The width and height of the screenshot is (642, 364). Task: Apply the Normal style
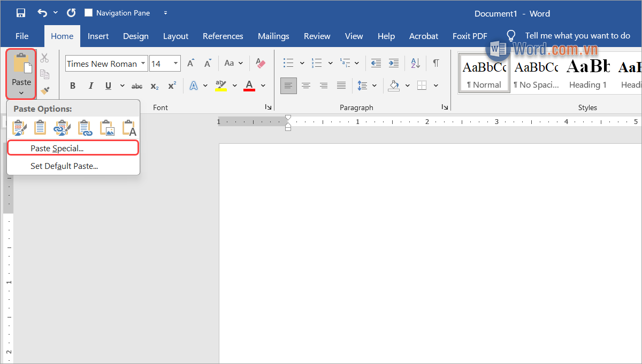pyautogui.click(x=484, y=74)
